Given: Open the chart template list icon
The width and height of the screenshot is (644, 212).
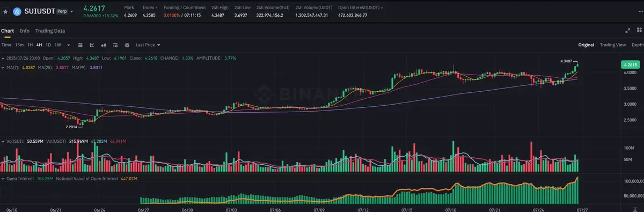Looking at the screenshot, I should click(x=115, y=45).
